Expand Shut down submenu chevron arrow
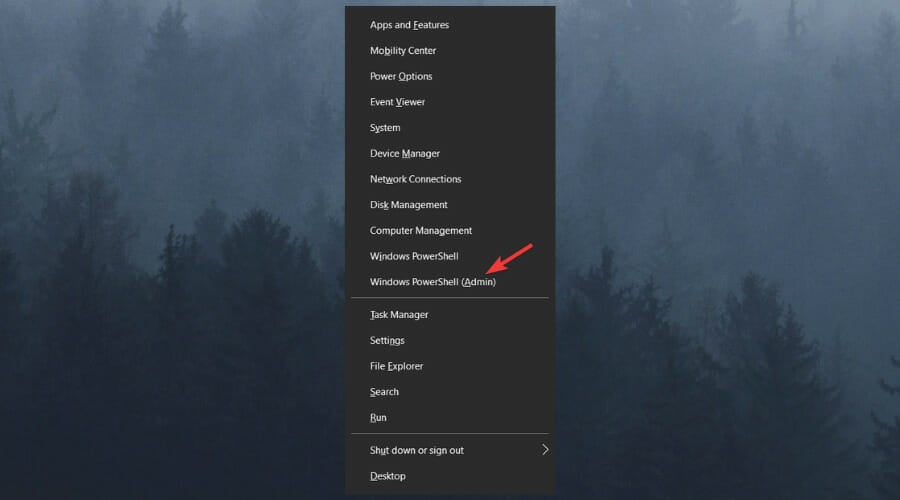The height and width of the screenshot is (500, 900). tap(545, 450)
